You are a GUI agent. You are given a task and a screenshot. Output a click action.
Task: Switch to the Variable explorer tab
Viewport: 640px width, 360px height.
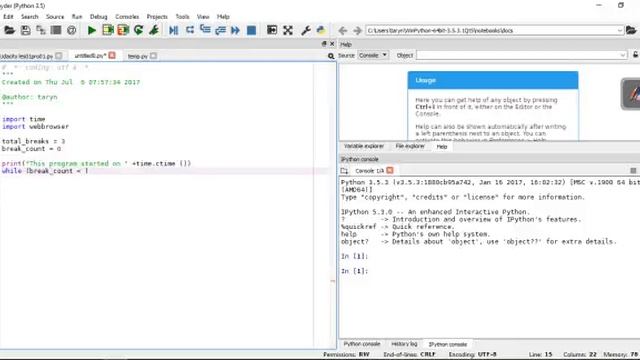click(364, 146)
